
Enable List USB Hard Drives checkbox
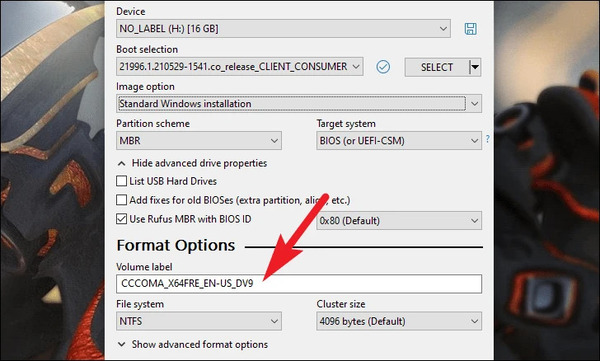[x=121, y=181]
